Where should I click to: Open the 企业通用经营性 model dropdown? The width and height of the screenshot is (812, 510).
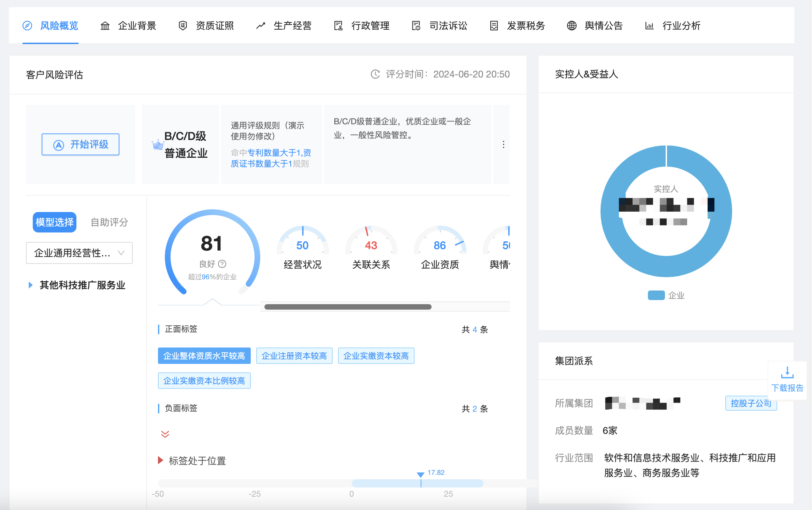[79, 253]
